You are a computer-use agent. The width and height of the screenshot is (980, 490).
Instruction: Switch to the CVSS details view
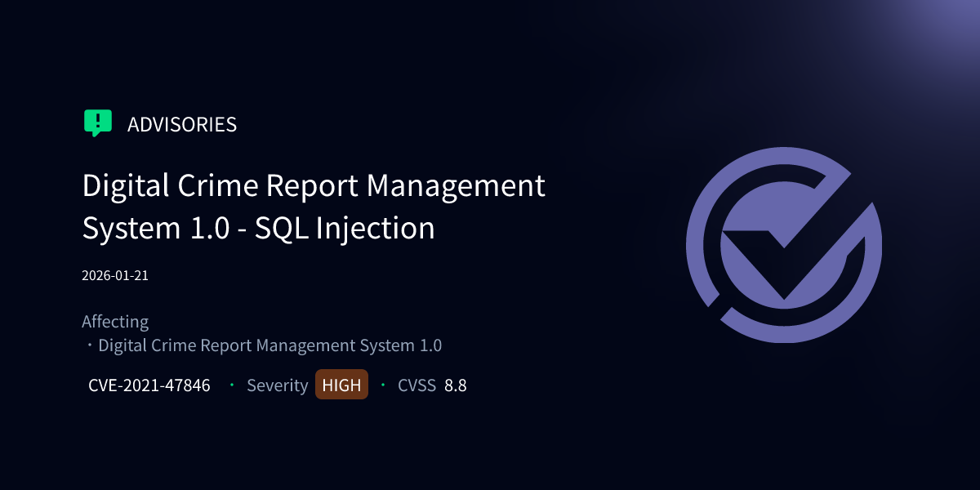pos(416,385)
